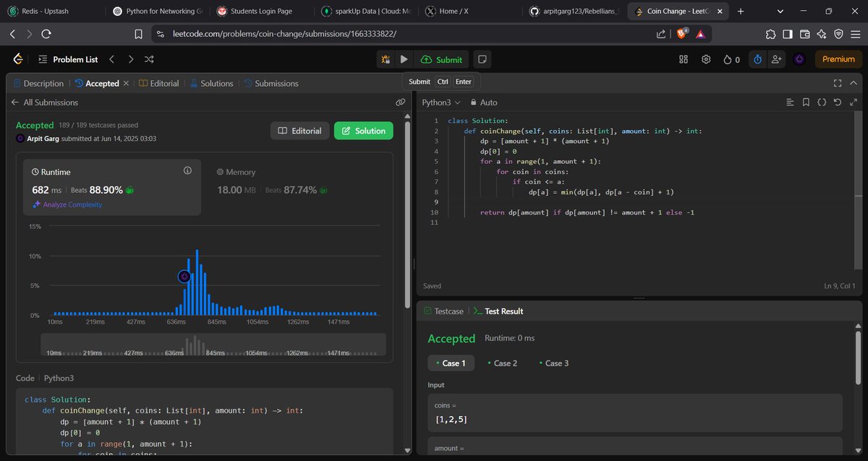Image resolution: width=868 pixels, height=461 pixels.
Task: Go to previous problem arrow
Action: tap(112, 59)
